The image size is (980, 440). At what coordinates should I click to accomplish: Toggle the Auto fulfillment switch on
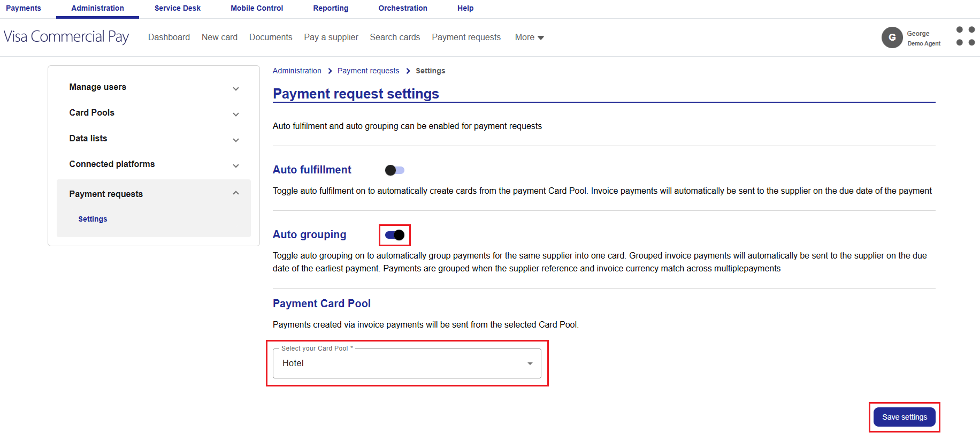click(395, 170)
